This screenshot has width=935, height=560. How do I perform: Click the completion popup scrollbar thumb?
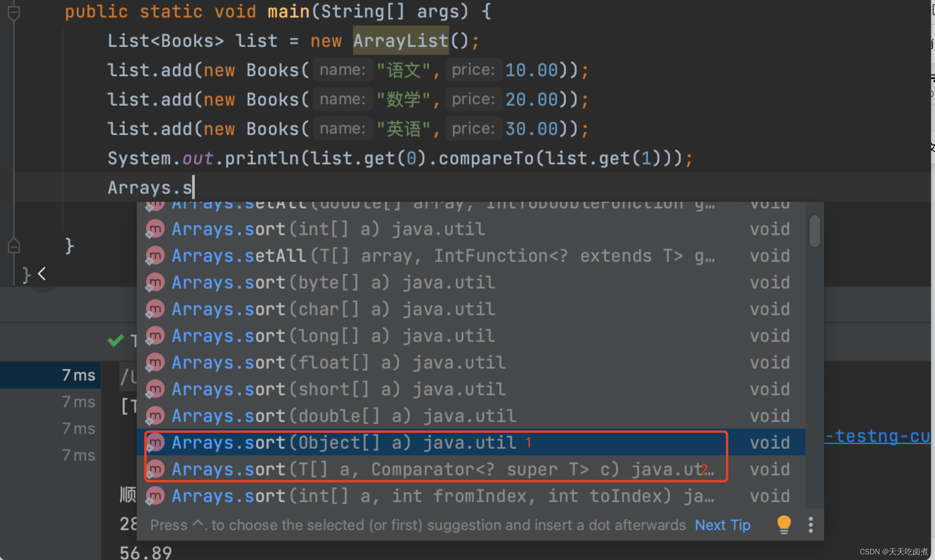(814, 231)
